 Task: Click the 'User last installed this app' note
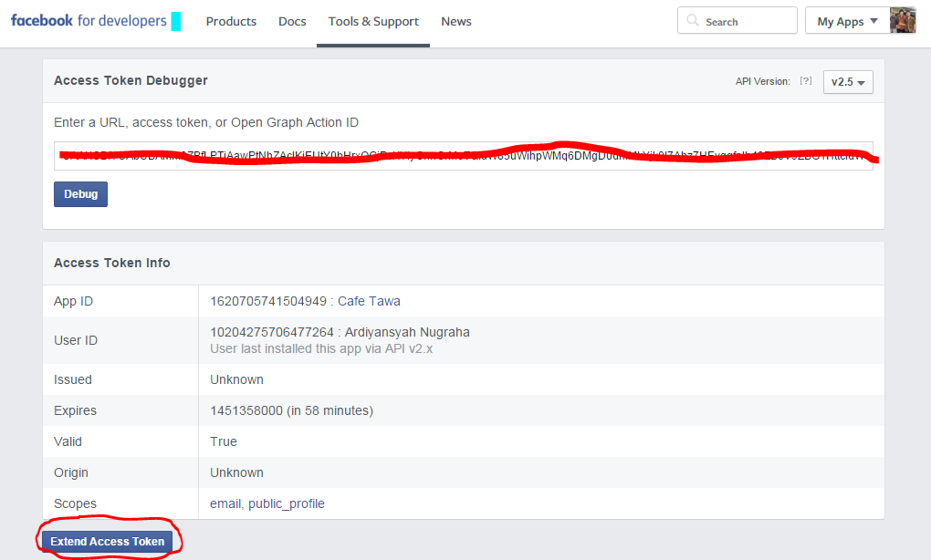321,348
